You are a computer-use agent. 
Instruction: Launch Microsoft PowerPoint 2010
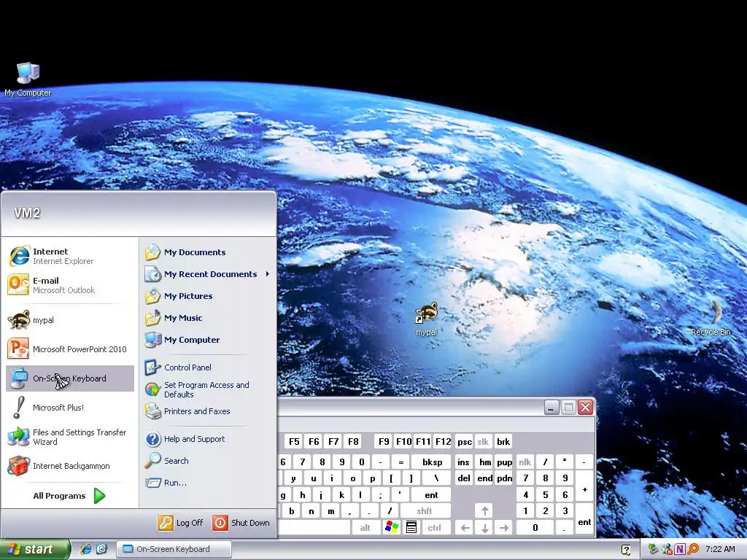coord(70,349)
